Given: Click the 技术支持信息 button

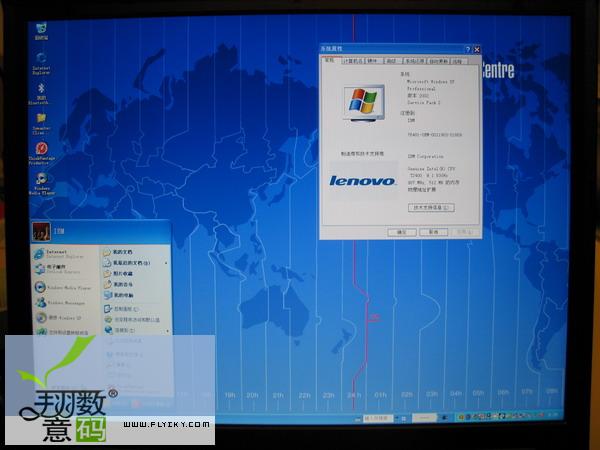Looking at the screenshot, I should (431, 207).
